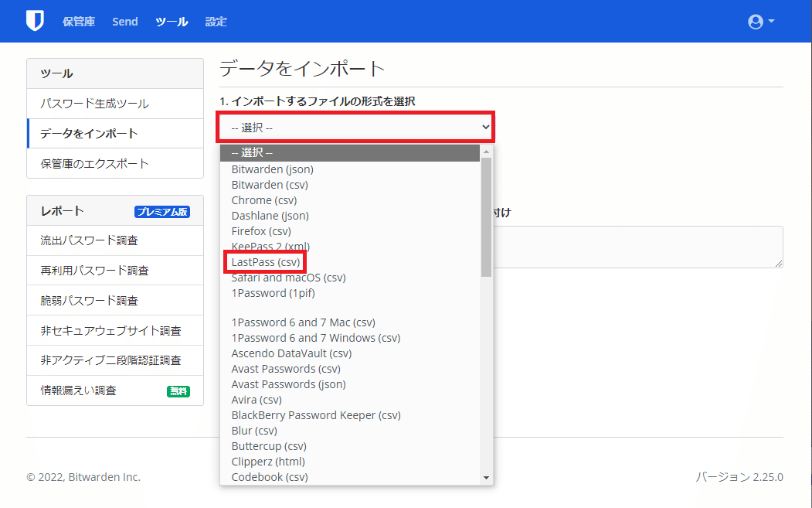Choose Buttercup (csv) format
This screenshot has height=508, width=812.
pos(350,446)
